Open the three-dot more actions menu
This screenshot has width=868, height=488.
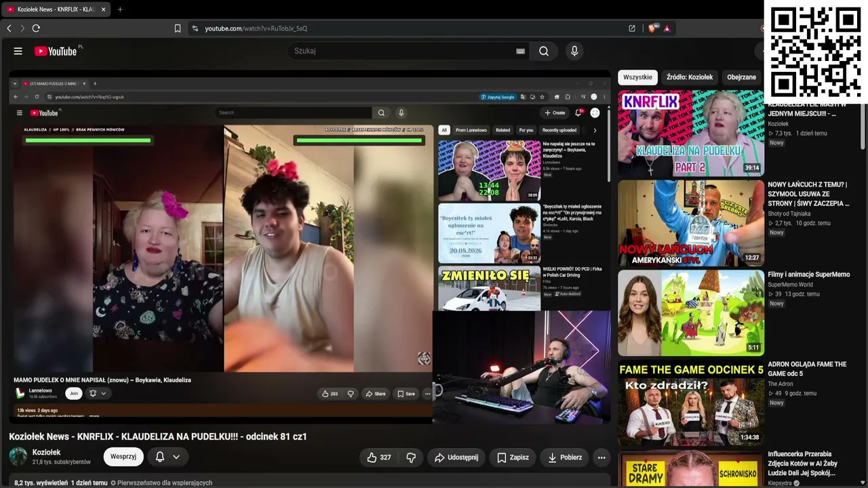(x=601, y=457)
